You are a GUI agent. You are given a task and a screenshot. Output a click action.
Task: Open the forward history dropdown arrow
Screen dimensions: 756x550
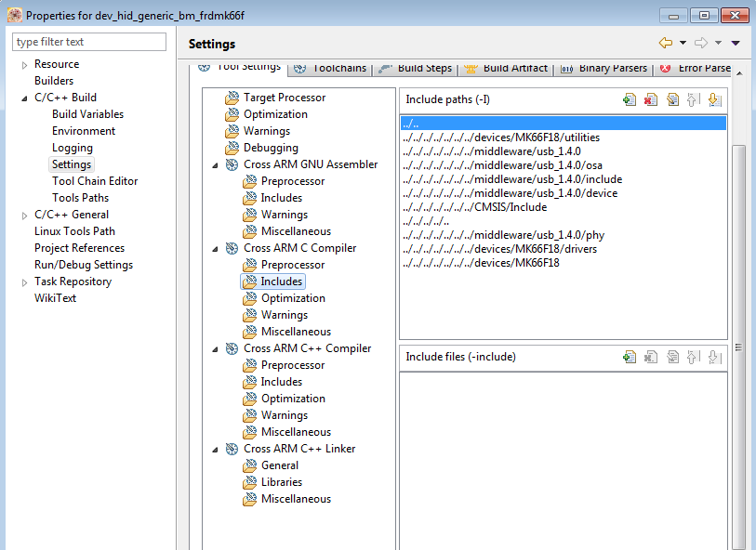tap(719, 43)
